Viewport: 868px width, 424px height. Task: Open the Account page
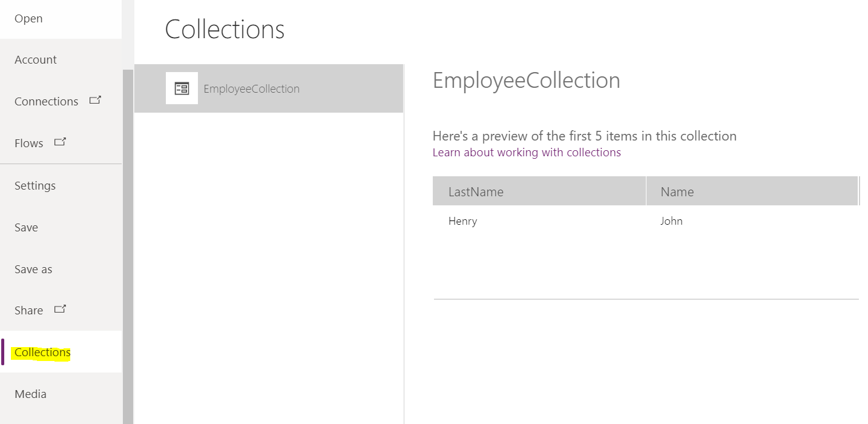35,59
